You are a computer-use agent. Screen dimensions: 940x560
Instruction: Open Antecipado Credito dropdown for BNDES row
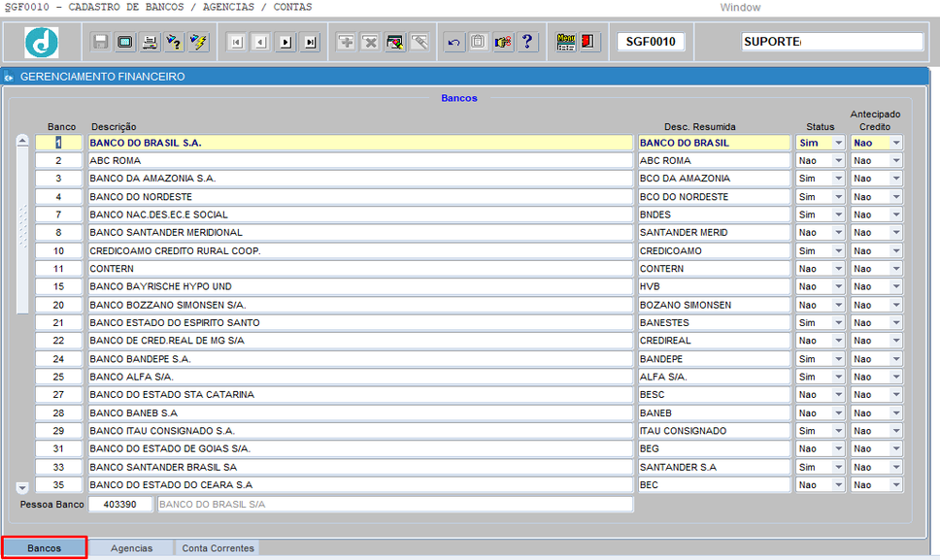895,214
